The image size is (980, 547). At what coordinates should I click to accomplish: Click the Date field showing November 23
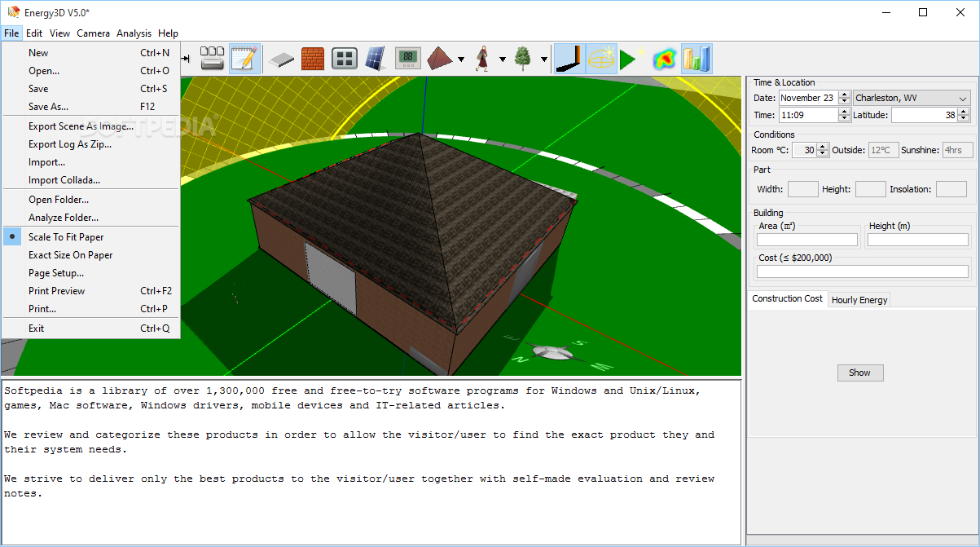[808, 98]
